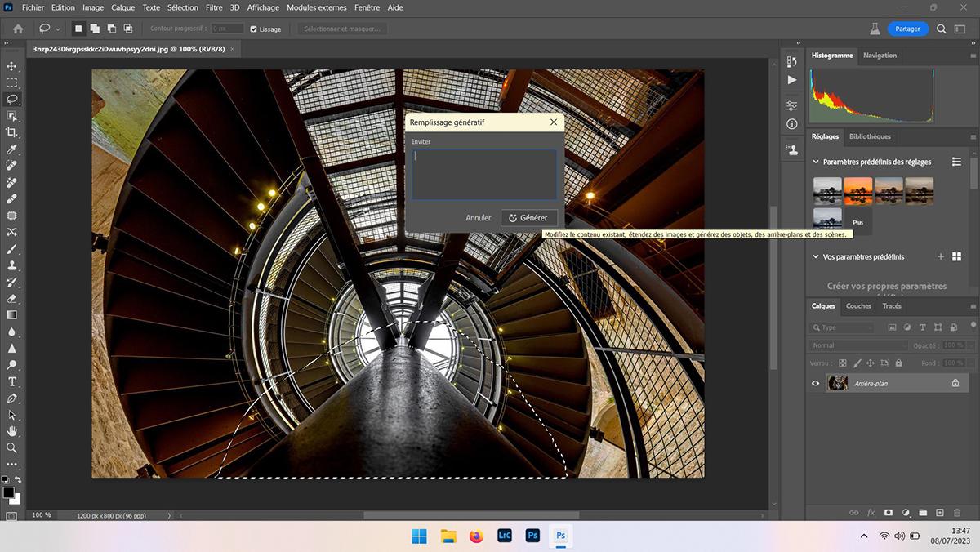
Task: Open the layer Type filter dropdown
Action: [841, 327]
